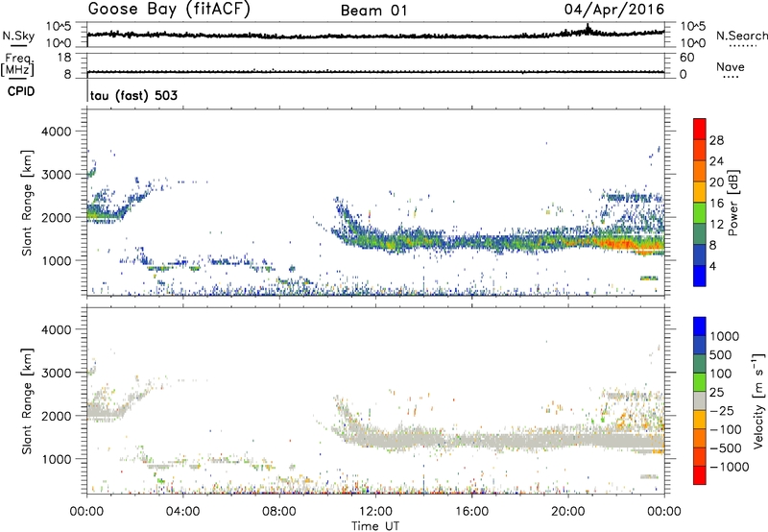
Task: Click the '60' tick on Nave axis
Action: (686, 58)
